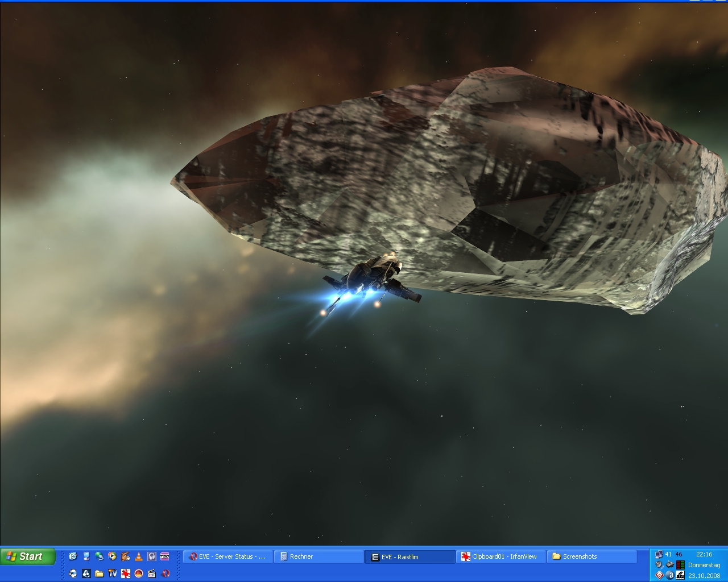Image resolution: width=728 pixels, height=582 pixels.
Task: Switch to Clipboard01 - IrfanView window
Action: (500, 557)
